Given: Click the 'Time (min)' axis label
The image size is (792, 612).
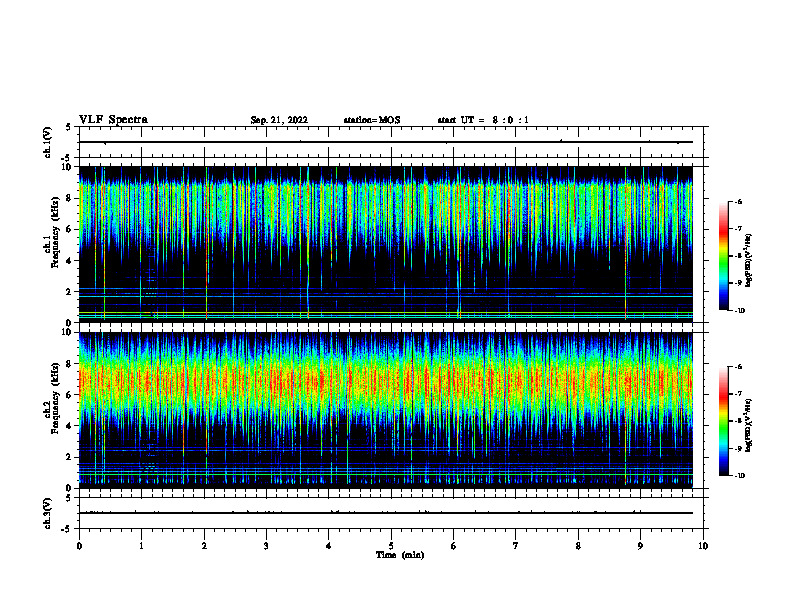Looking at the screenshot, I should [400, 555].
